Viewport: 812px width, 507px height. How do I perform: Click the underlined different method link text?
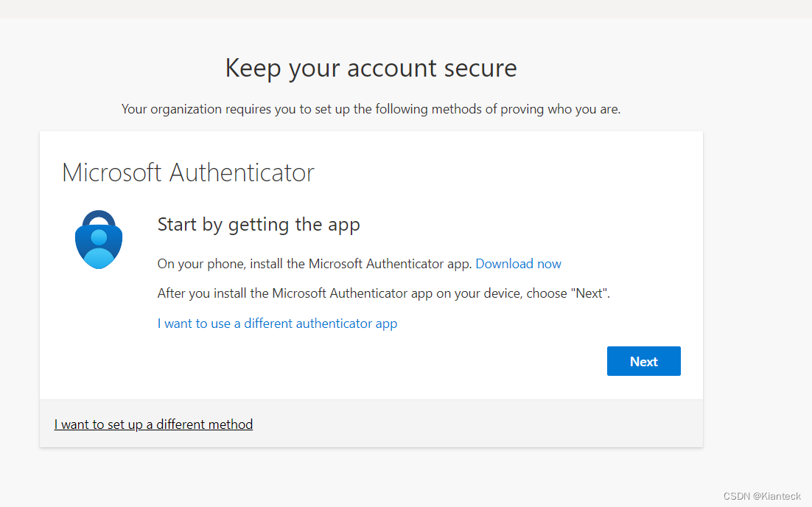(x=153, y=424)
